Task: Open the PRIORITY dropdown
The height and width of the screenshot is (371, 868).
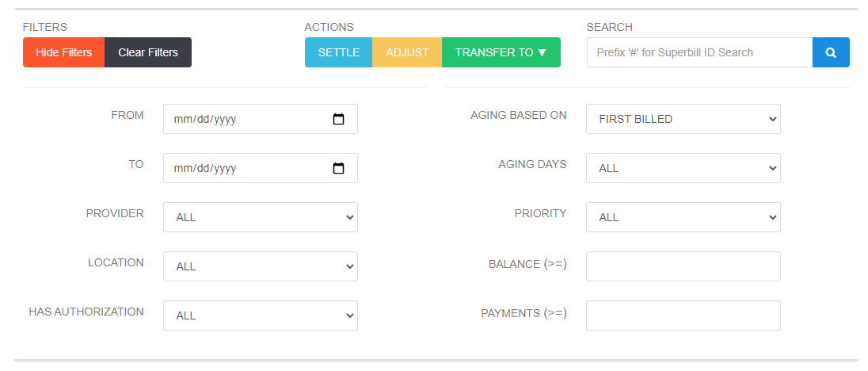Action: (683, 217)
